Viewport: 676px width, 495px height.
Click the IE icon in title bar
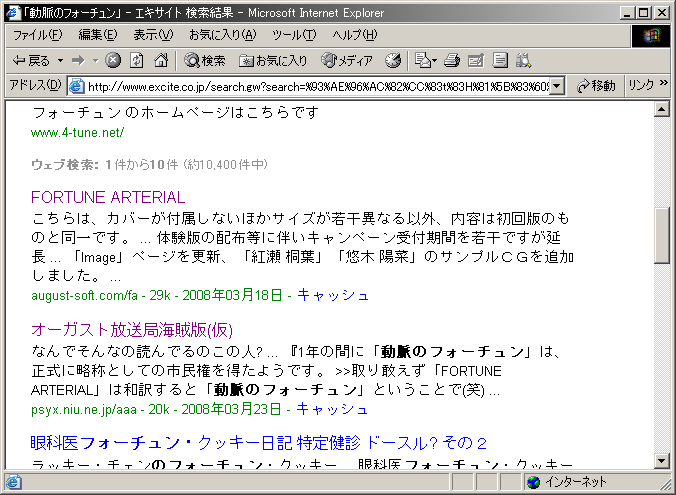pyautogui.click(x=14, y=13)
